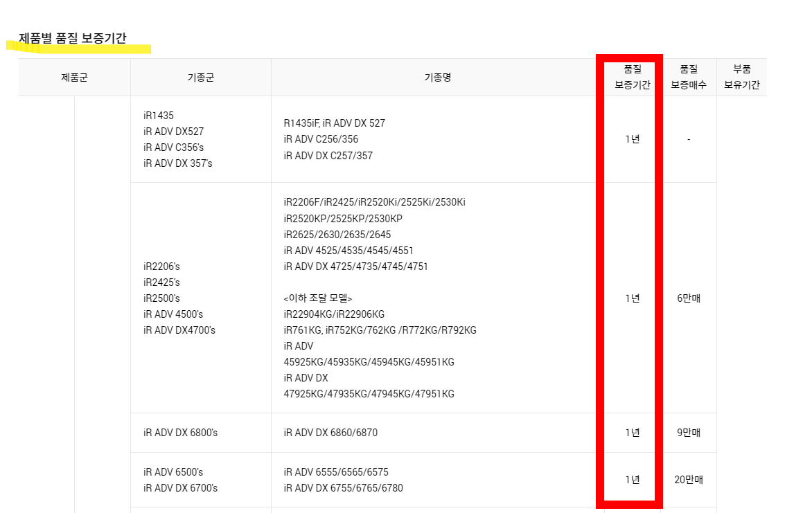The image size is (812, 513).
Task: Click the '-' warranty sheets cell
Action: click(x=689, y=139)
